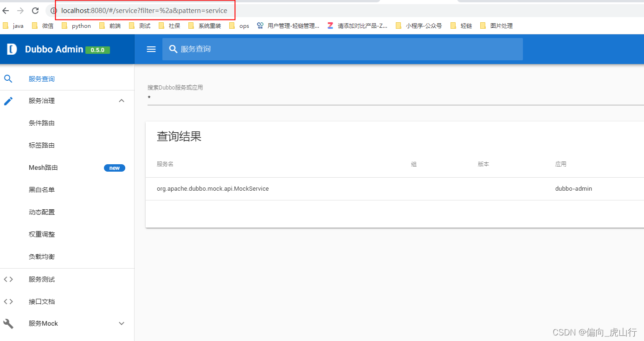This screenshot has height=341, width=644.
Task: Toggle the hamburger navigation drawer icon
Action: [151, 49]
